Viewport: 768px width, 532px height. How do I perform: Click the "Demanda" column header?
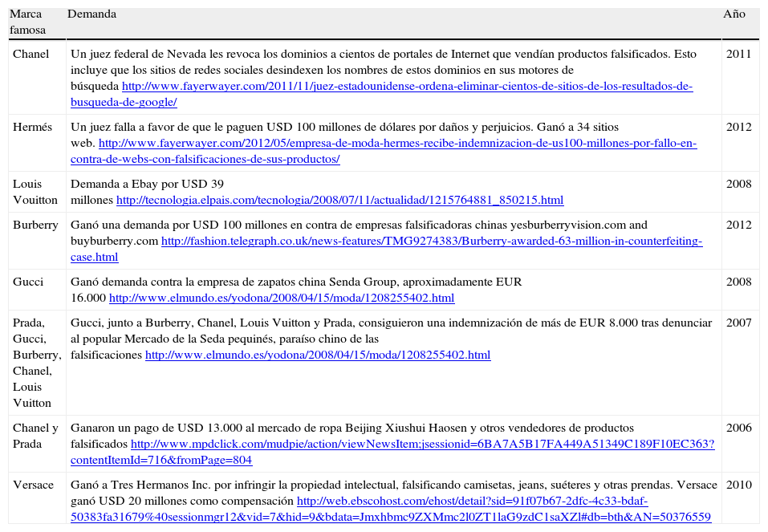(x=91, y=14)
